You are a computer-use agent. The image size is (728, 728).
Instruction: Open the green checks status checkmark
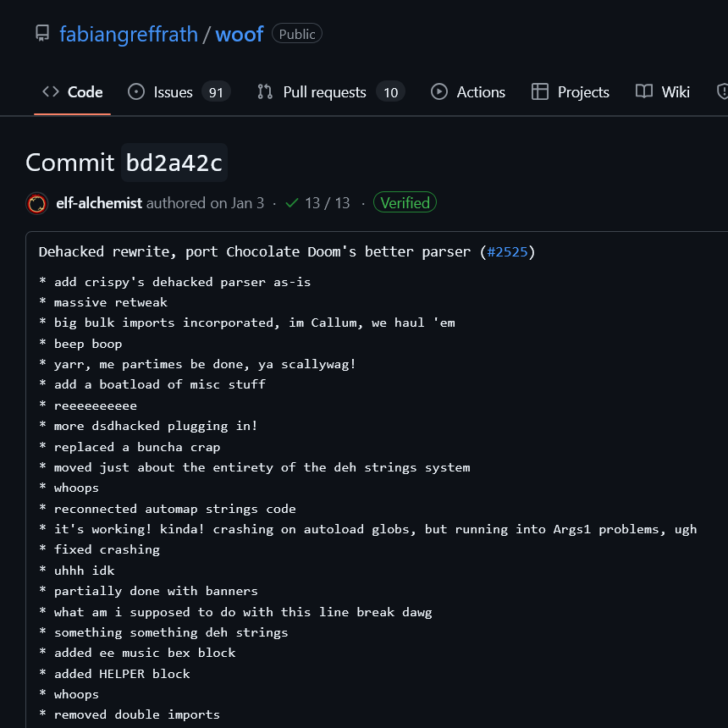(x=291, y=203)
